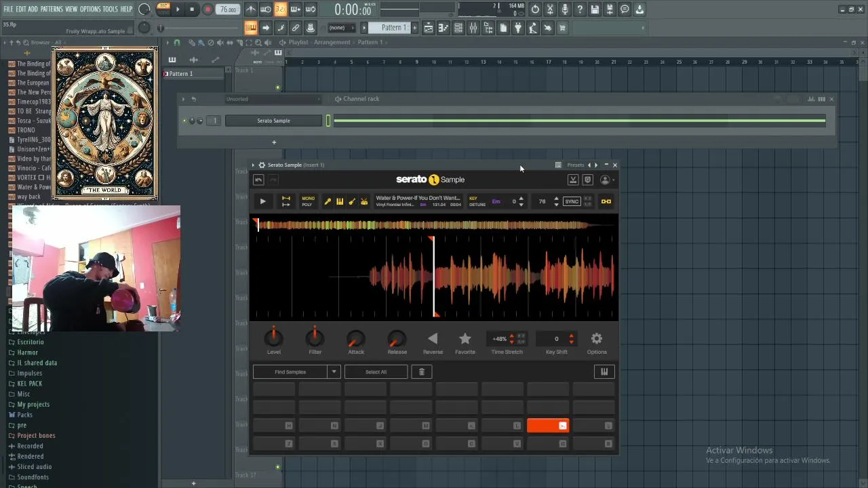This screenshot has height=488, width=868.
Task: Click the Serato undo arrow
Action: click(258, 180)
